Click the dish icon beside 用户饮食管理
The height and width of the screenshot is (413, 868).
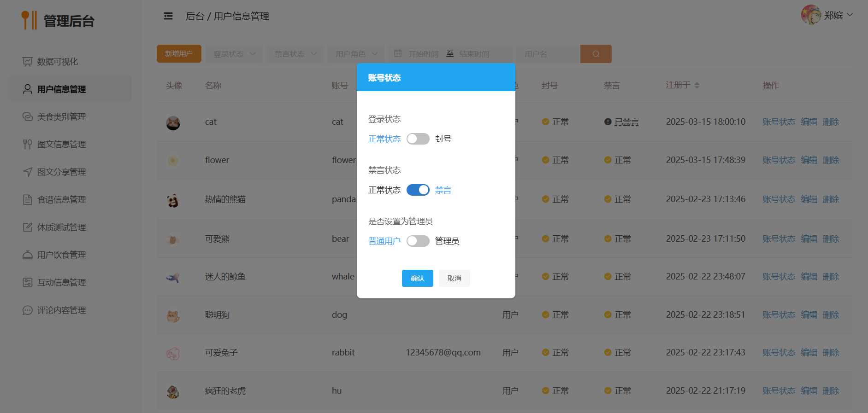tap(28, 255)
